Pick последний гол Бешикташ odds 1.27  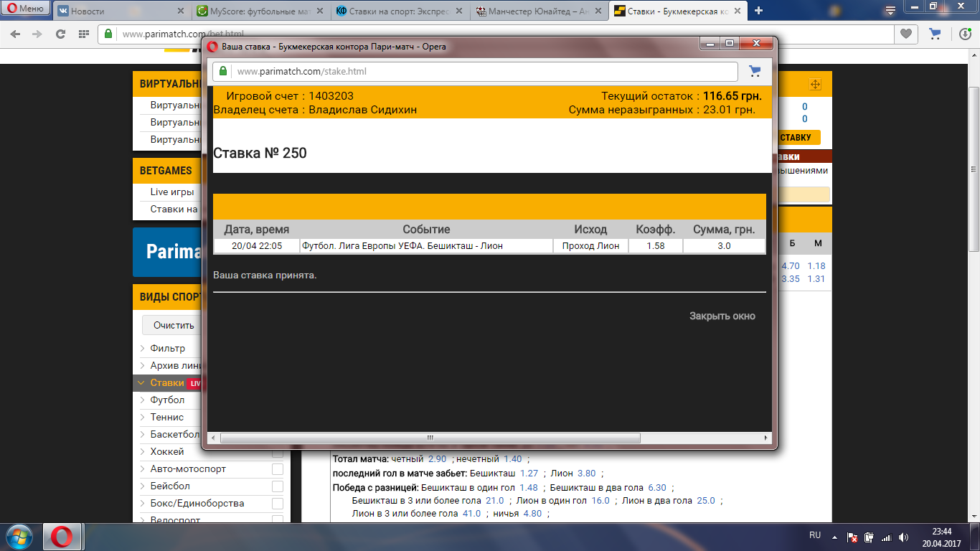[529, 474]
